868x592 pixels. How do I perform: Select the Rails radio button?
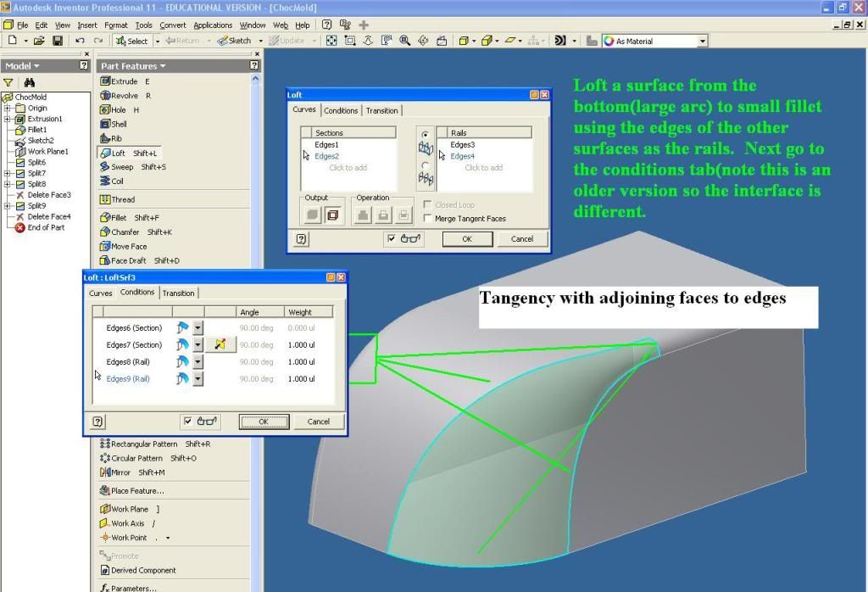[426, 135]
